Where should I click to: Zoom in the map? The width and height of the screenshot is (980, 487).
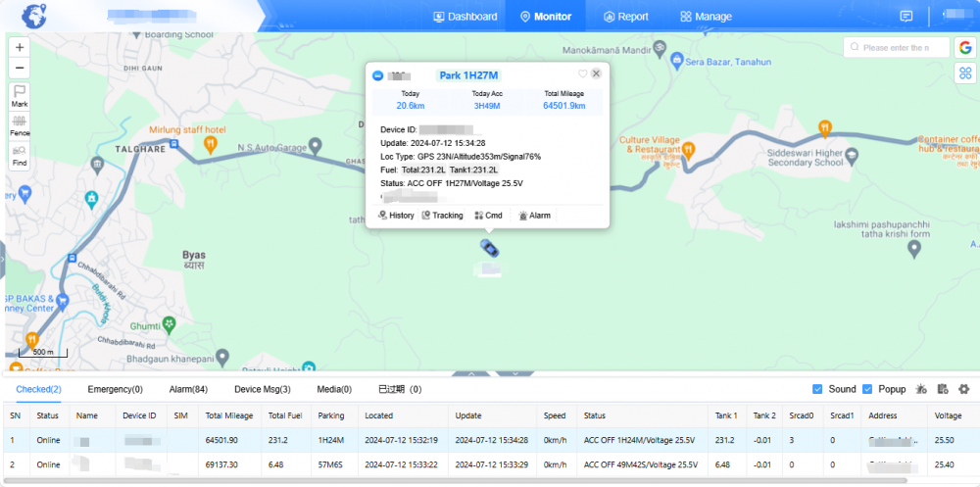tap(21, 47)
